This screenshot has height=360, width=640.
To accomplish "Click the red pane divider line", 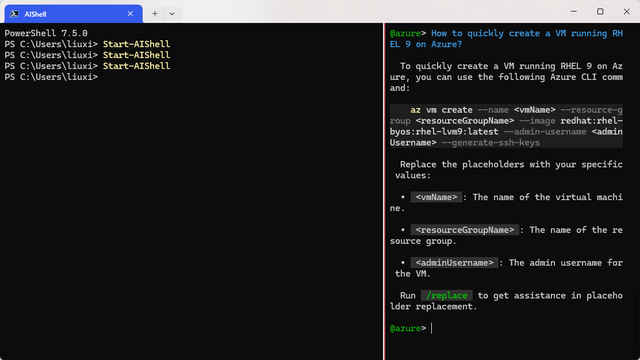I will [x=384, y=191].
